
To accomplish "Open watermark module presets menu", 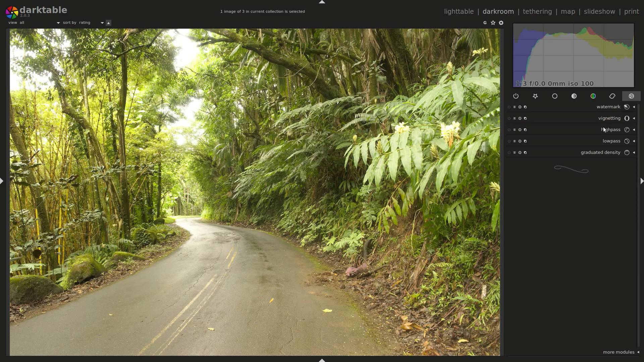I will 515,107.
